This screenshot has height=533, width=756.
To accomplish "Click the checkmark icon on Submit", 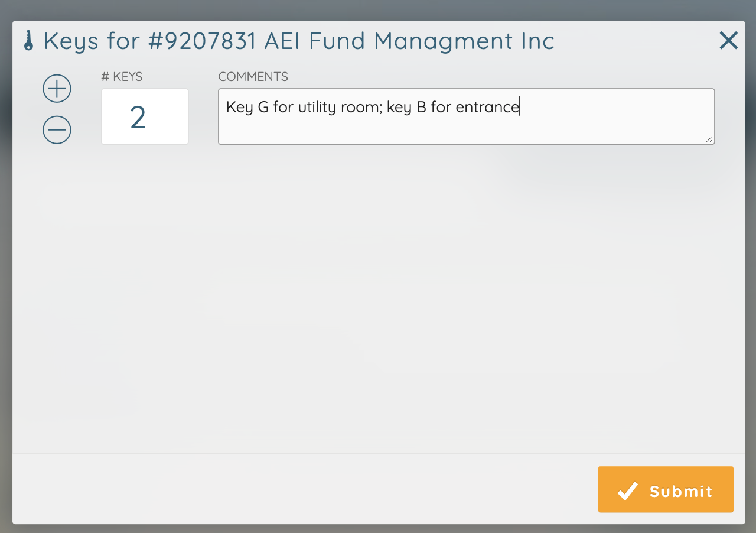I will click(627, 491).
